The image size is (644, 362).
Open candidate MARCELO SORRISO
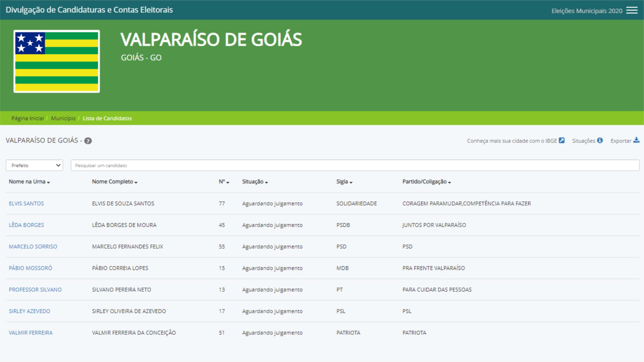(33, 247)
